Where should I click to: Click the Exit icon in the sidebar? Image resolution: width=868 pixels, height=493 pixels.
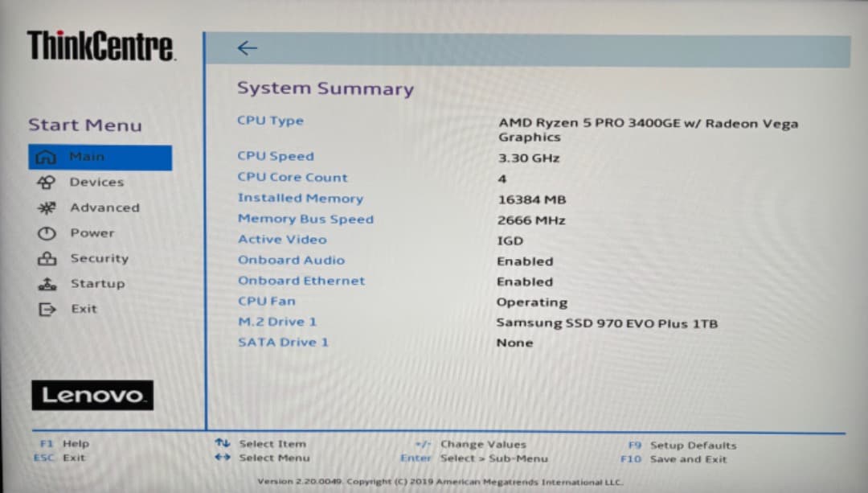(48, 308)
